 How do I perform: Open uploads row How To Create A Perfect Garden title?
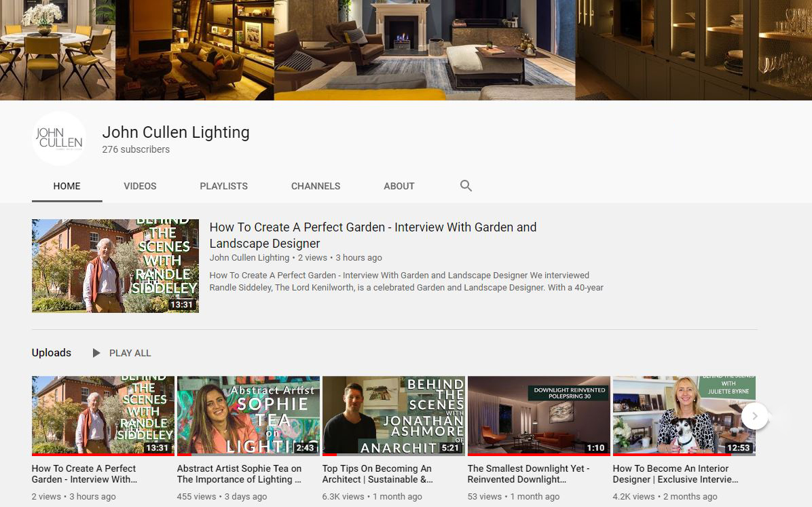(84, 474)
